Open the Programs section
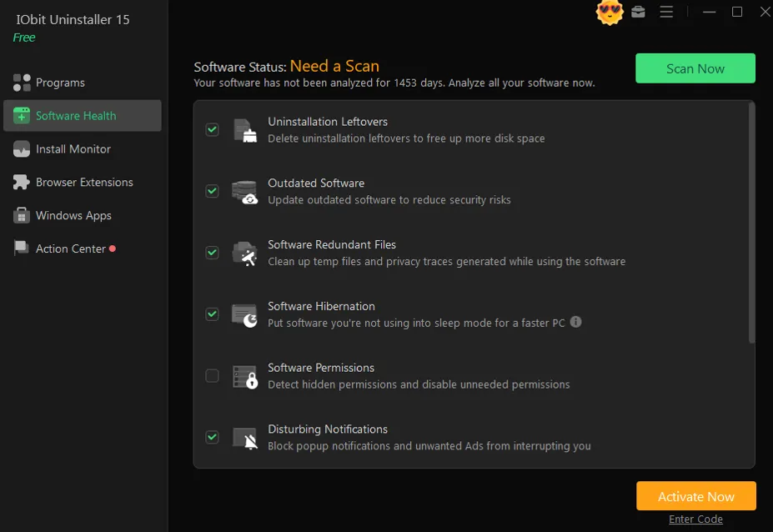The width and height of the screenshot is (773, 532). pos(83,83)
